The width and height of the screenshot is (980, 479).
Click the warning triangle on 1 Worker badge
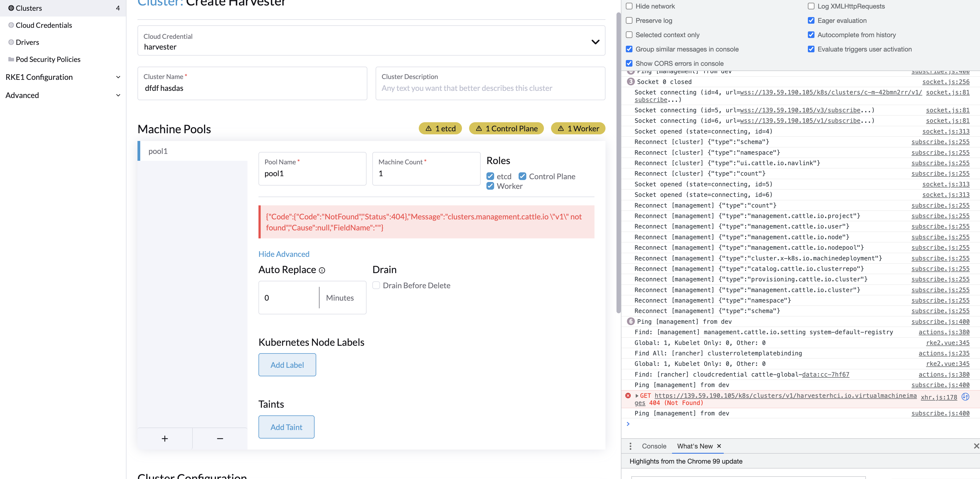pyautogui.click(x=560, y=128)
